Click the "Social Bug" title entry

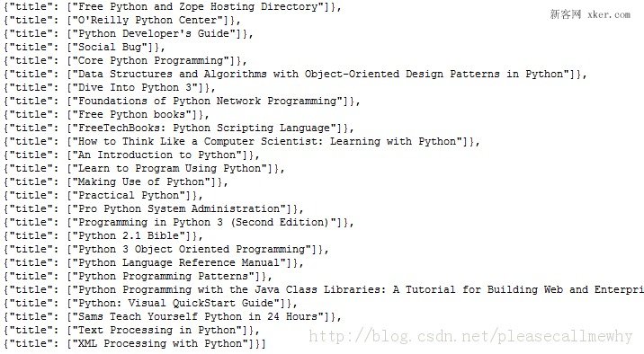(x=85, y=48)
